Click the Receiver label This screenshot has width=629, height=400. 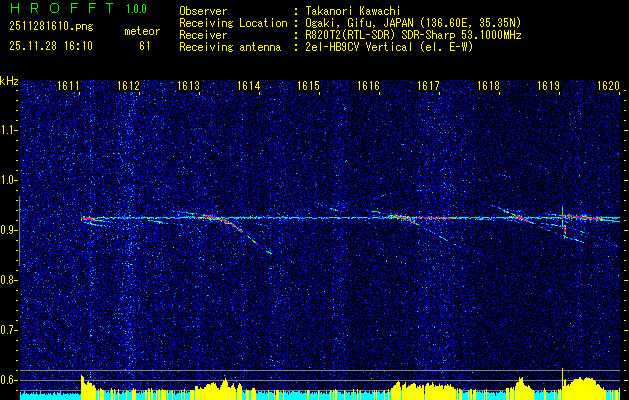203,35
